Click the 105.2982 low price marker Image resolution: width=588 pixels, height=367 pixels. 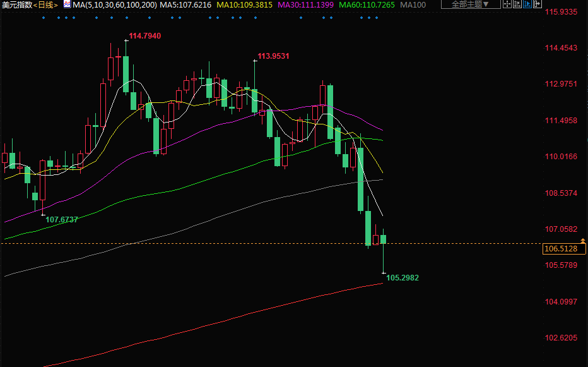coord(403,278)
